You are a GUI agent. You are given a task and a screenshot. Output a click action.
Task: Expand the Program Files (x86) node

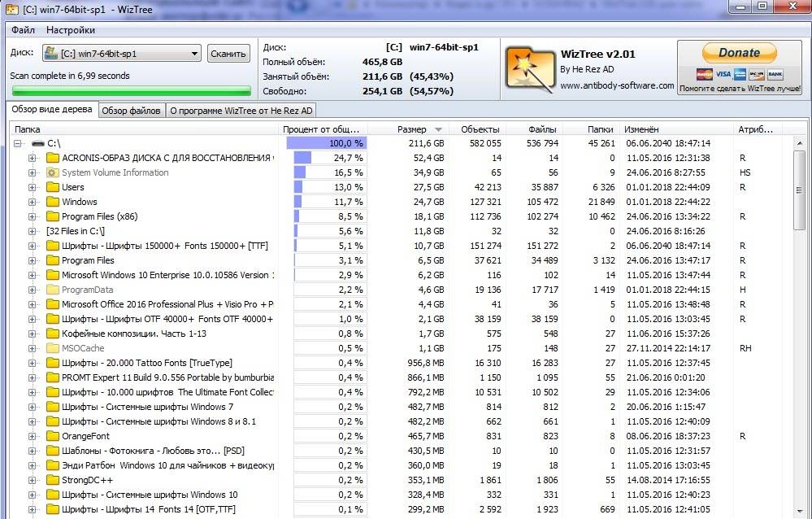(x=33, y=216)
